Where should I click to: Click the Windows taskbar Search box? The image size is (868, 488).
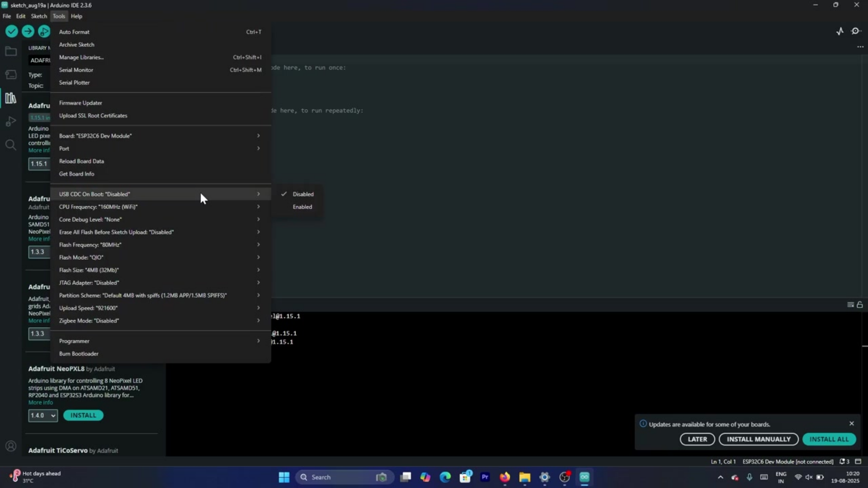(x=345, y=477)
